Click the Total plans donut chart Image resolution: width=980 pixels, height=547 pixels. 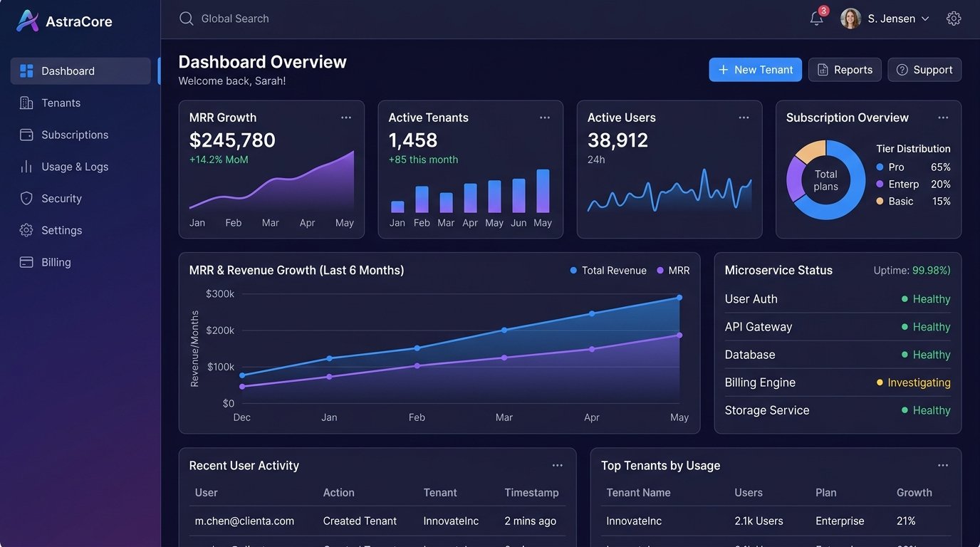(825, 180)
